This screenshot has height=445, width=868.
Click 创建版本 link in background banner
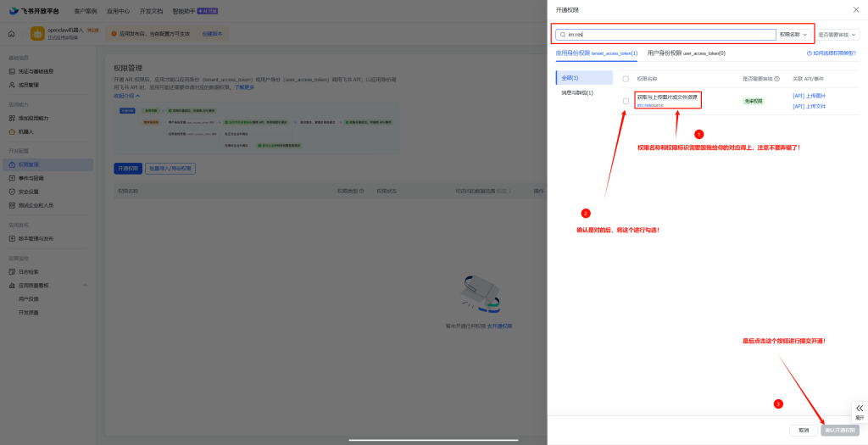pos(212,34)
